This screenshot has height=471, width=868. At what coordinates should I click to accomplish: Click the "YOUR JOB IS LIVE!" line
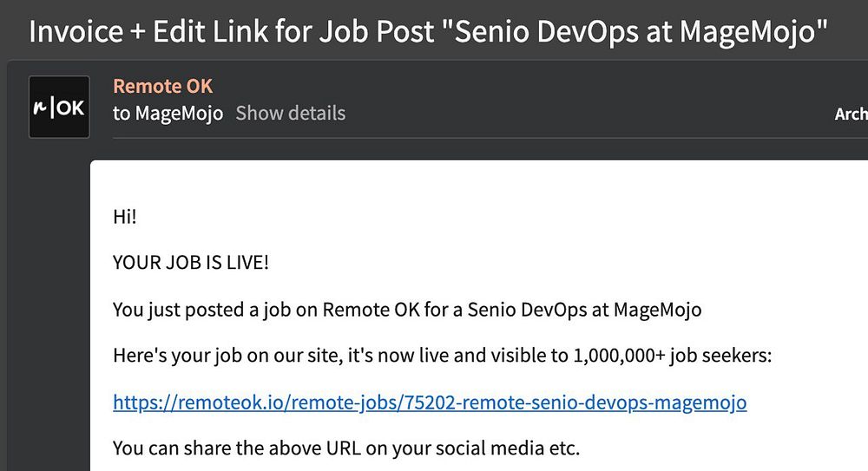(191, 262)
